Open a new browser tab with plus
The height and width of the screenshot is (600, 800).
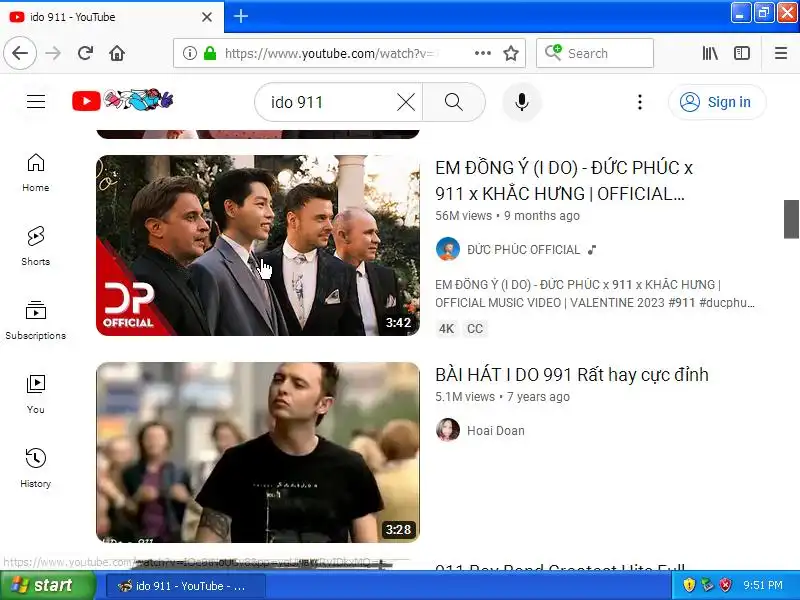pos(240,16)
